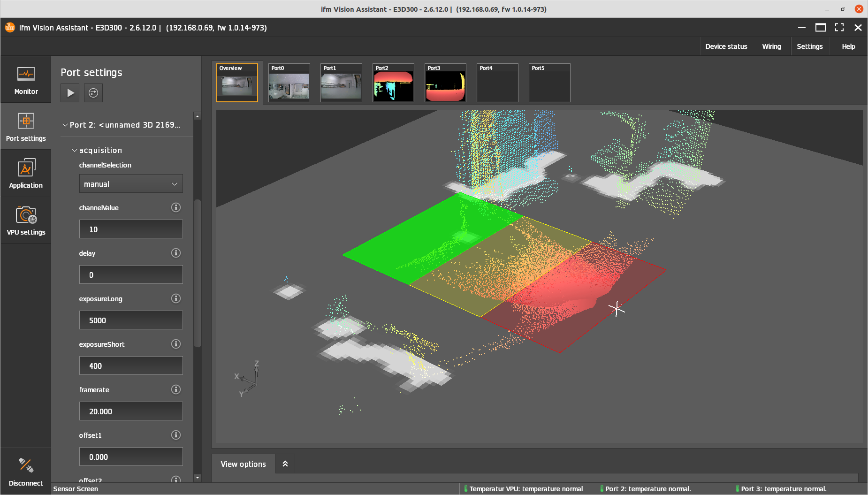Expand the View options panel
Viewport: 868px width, 495px height.
click(285, 464)
